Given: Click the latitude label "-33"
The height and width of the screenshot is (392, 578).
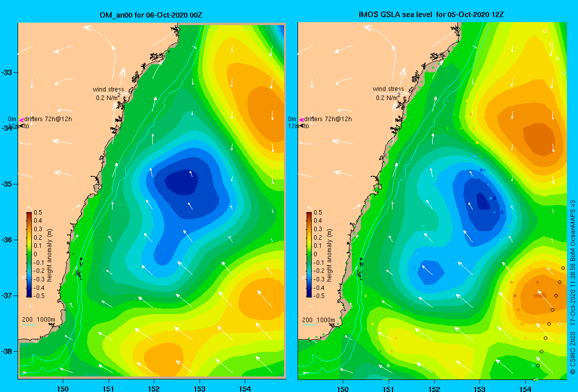Looking at the screenshot, I should coord(7,72).
